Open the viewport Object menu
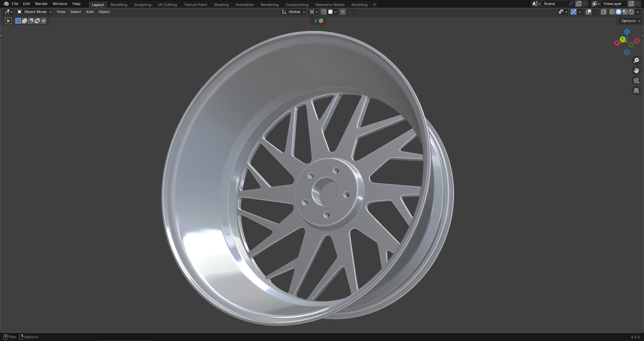This screenshot has height=341, width=644. tap(104, 12)
